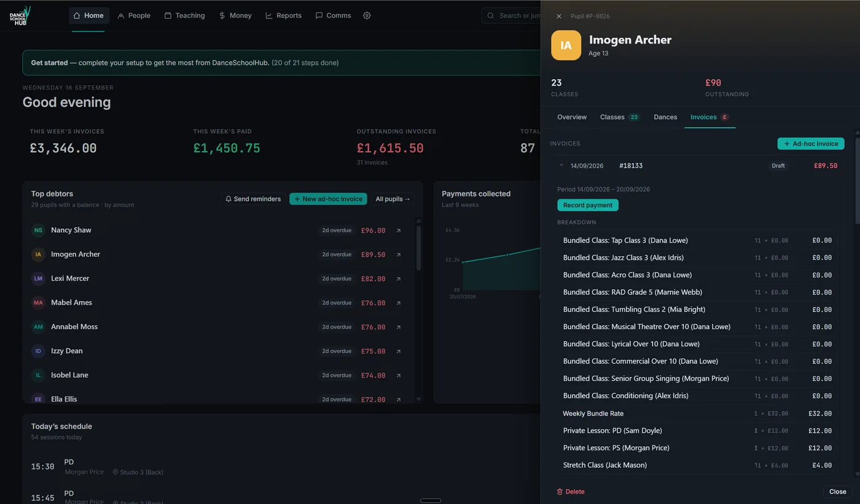Switch to the Dances tab
Viewport: 860px width, 504px height.
(665, 117)
